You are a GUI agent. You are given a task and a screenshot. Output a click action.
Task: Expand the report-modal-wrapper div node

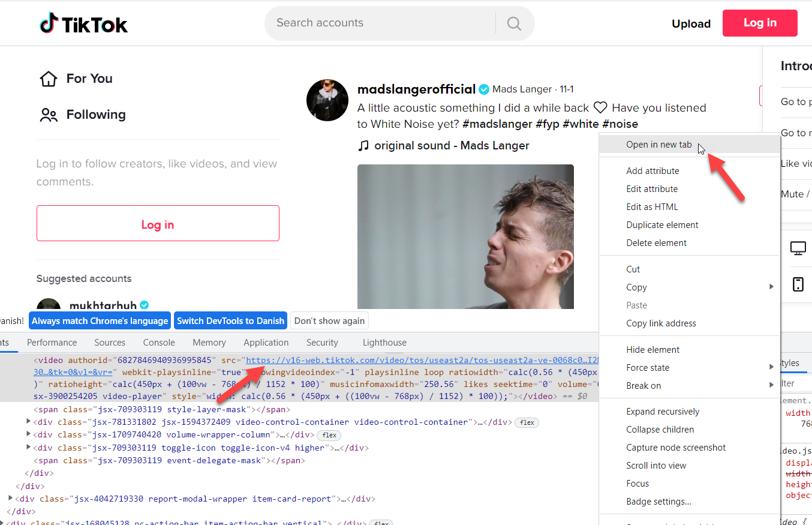[x=11, y=498]
